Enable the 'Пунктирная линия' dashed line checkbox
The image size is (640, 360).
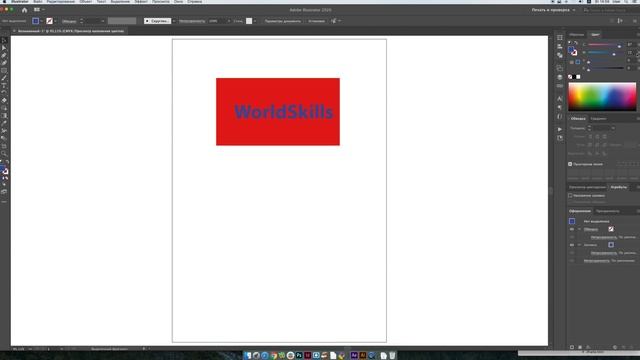coord(570,164)
